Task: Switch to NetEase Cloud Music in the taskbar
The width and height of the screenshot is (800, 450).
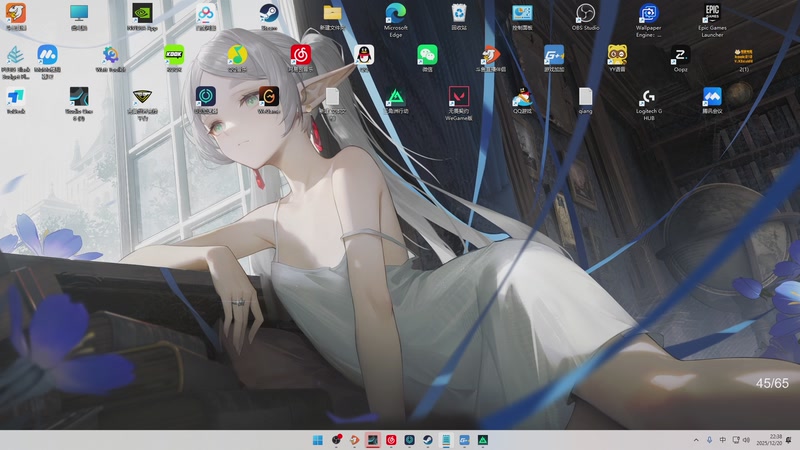Action: [391, 440]
